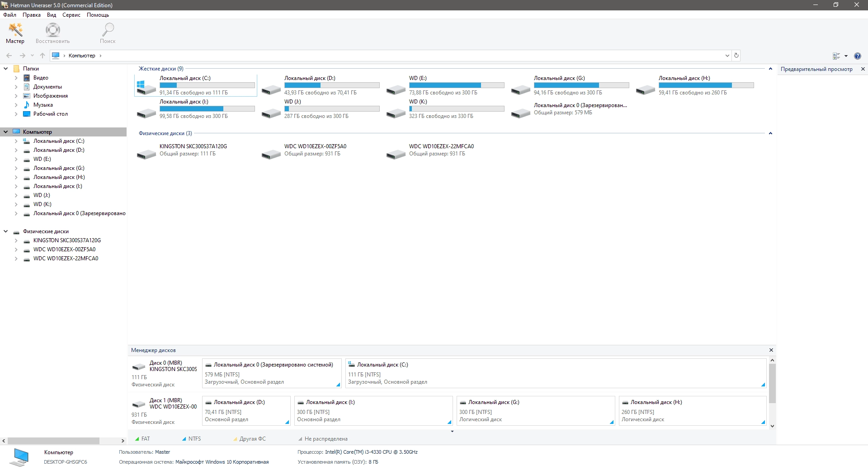This screenshot has height=470, width=868.
Task: Click the disk manager vertical scrollbar
Action: coord(772,383)
